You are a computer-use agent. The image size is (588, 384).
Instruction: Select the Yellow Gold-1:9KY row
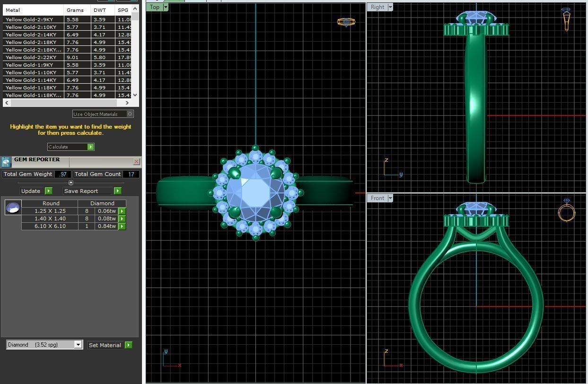click(x=67, y=65)
